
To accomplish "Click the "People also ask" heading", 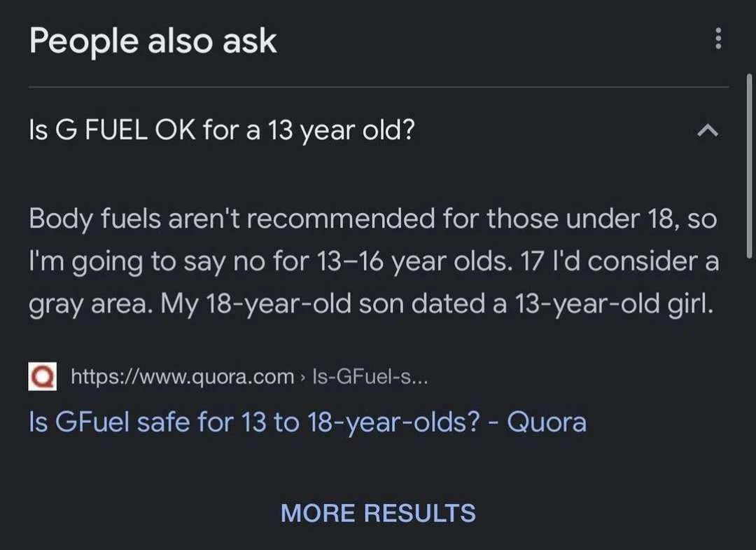I will coord(153,41).
